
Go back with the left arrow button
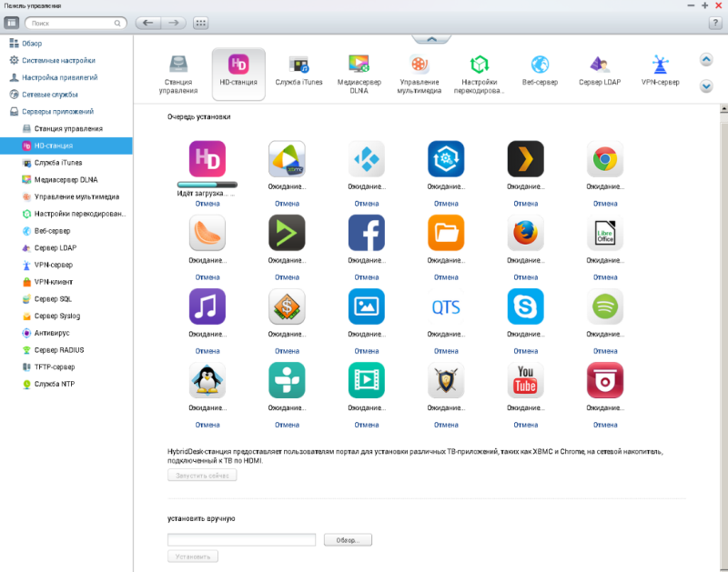[148, 23]
